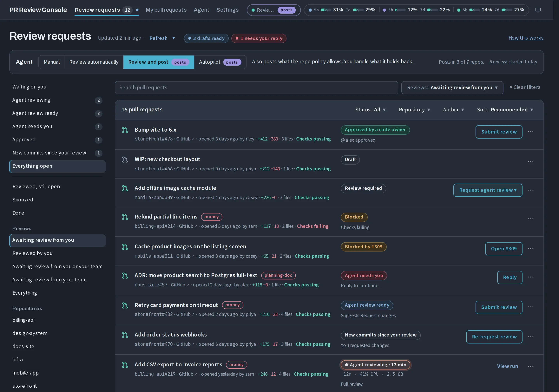Screen dimensions: 559x392
Task: Switch agent mode to Autopilot
Action: tap(220, 62)
